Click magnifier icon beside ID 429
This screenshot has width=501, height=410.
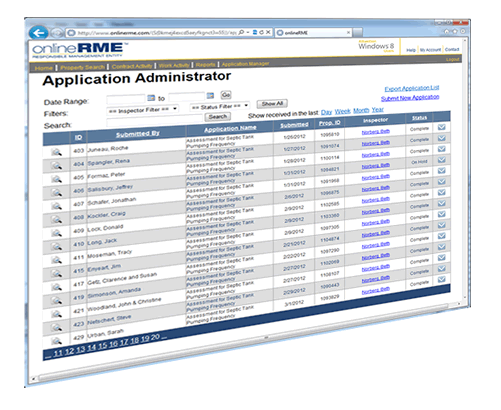pos(57,341)
